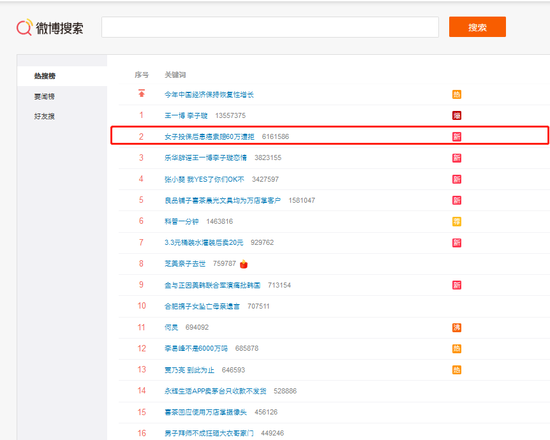
Task: Click the 新 badge on 乐华辟谣 row
Action: click(456, 158)
